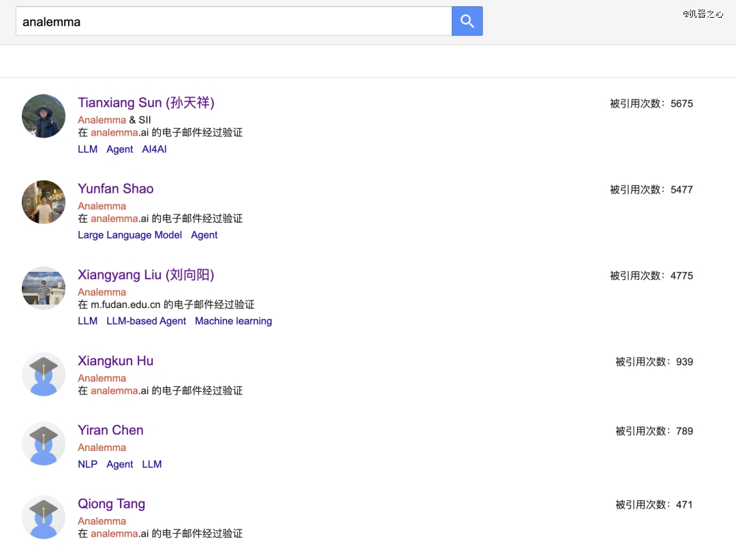
Task: Click Xiangyang Liu's profile picture
Action: point(44,288)
